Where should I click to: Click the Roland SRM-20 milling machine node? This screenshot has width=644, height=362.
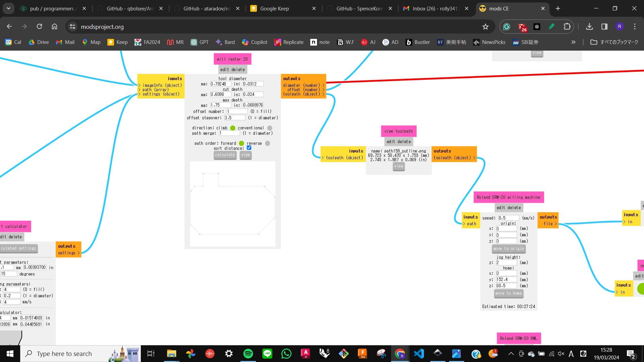508,197
